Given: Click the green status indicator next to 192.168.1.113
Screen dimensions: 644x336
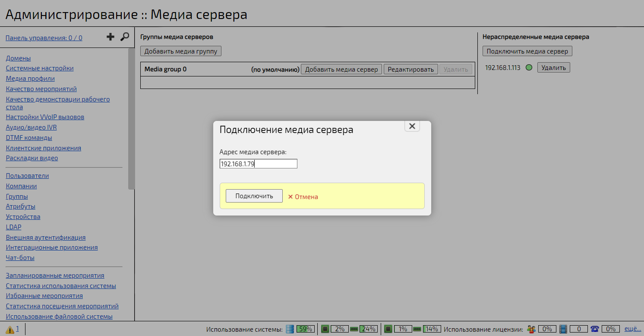Looking at the screenshot, I should (x=529, y=67).
